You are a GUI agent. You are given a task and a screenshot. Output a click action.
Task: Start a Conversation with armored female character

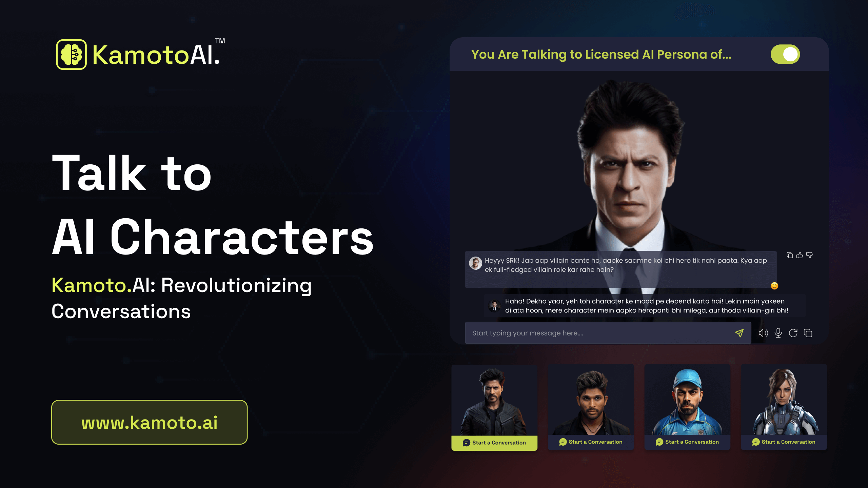[784, 442]
